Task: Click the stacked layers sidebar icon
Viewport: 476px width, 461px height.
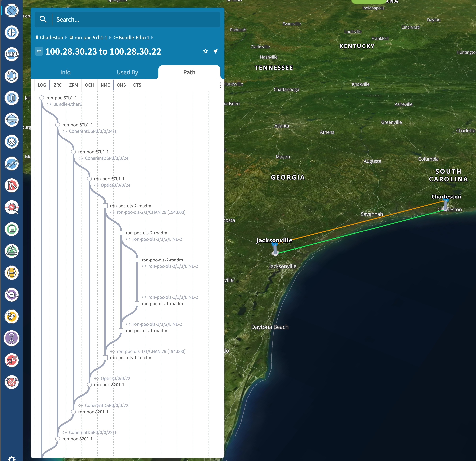Action: (12, 142)
